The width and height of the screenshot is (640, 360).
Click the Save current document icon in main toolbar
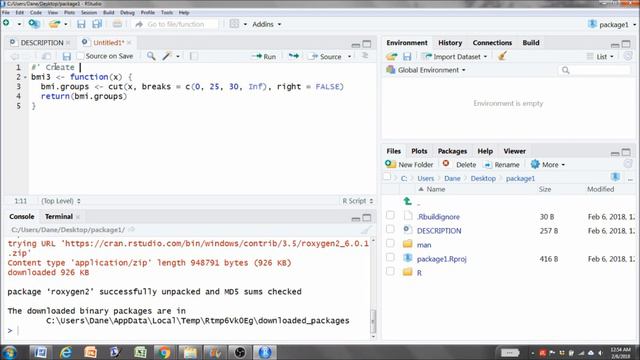click(x=81, y=24)
